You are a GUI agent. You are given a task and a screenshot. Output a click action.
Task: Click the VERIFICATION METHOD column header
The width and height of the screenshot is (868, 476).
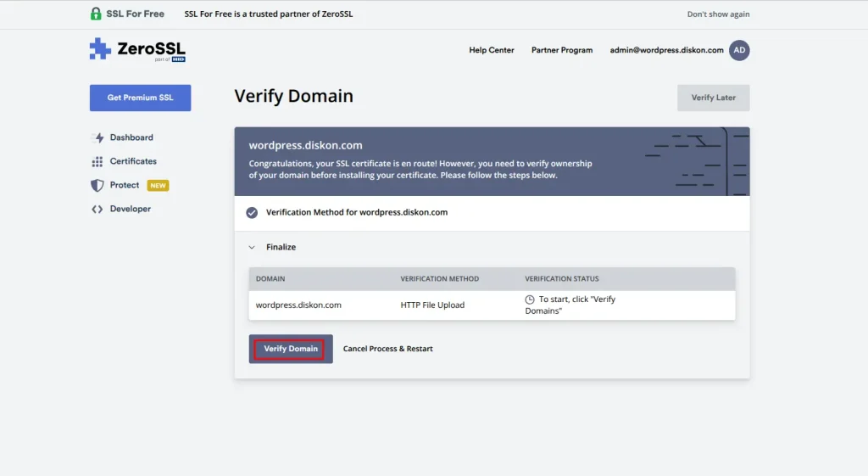pos(440,279)
